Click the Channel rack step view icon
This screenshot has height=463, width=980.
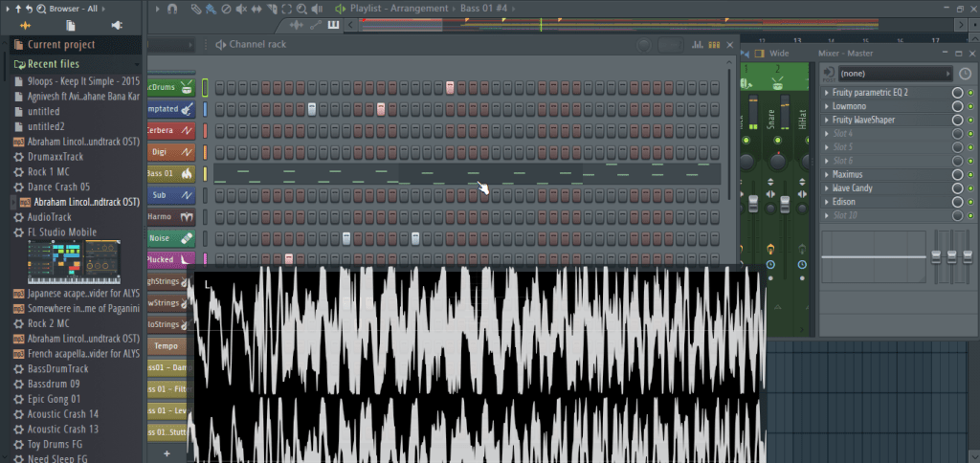point(714,44)
